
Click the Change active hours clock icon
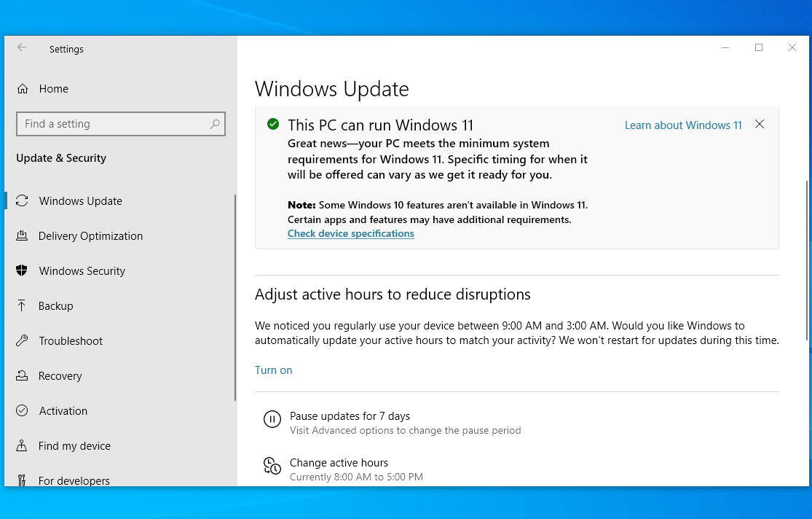coord(272,466)
